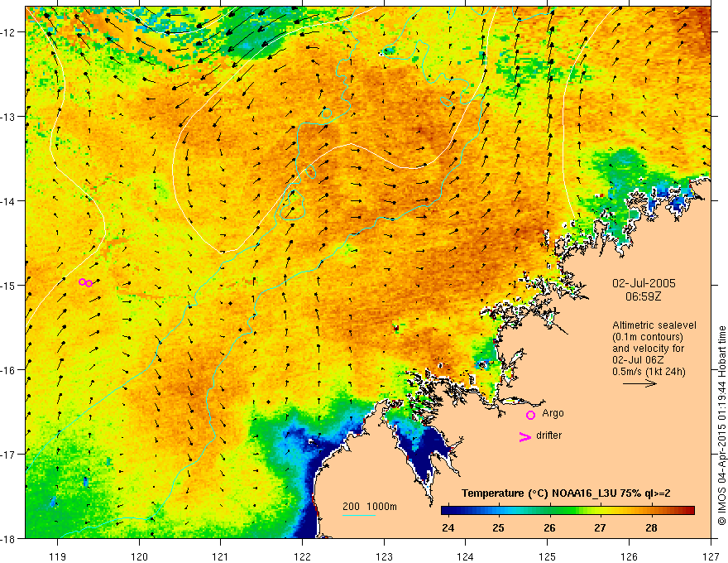Image resolution: width=728 pixels, height=563 pixels.
Task: Click the longitude axis label 120
Action: pyautogui.click(x=139, y=556)
